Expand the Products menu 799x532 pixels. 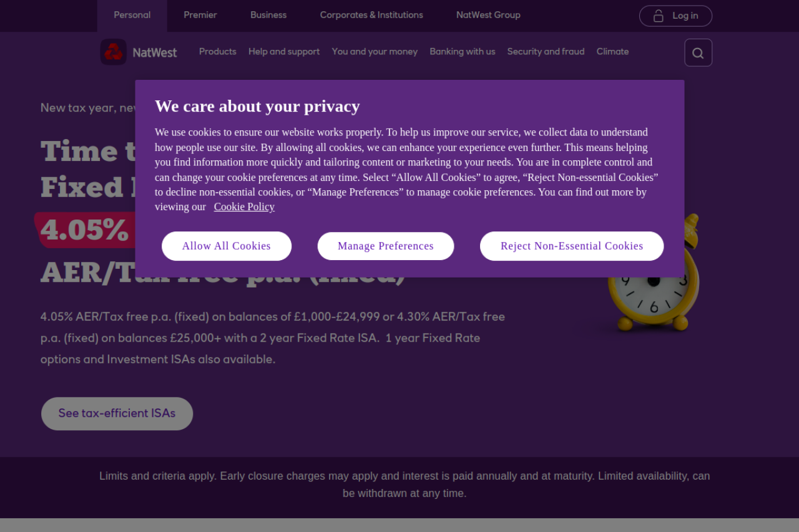[x=218, y=52]
